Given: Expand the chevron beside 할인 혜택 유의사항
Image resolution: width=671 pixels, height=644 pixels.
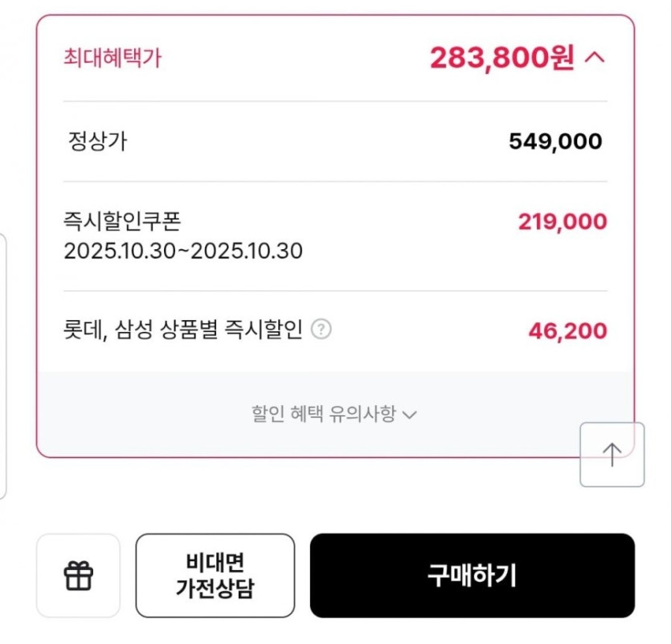Looking at the screenshot, I should [410, 416].
